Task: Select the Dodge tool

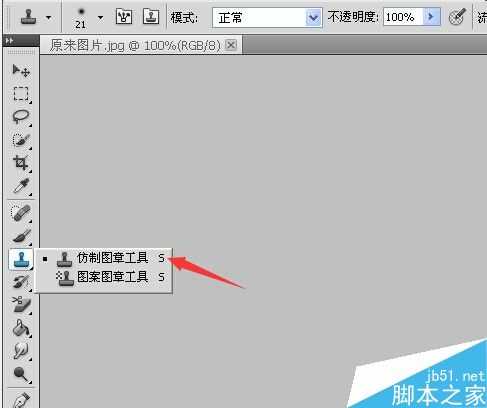Action: [x=21, y=374]
